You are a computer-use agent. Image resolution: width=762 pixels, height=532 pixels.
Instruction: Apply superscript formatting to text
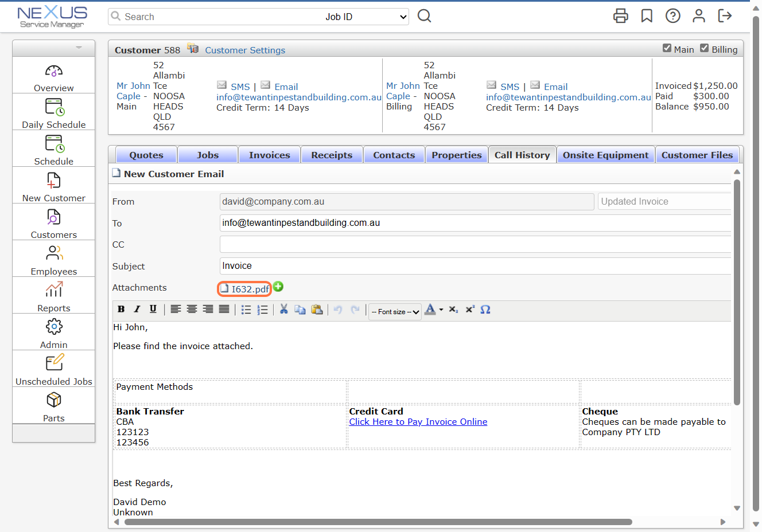470,309
